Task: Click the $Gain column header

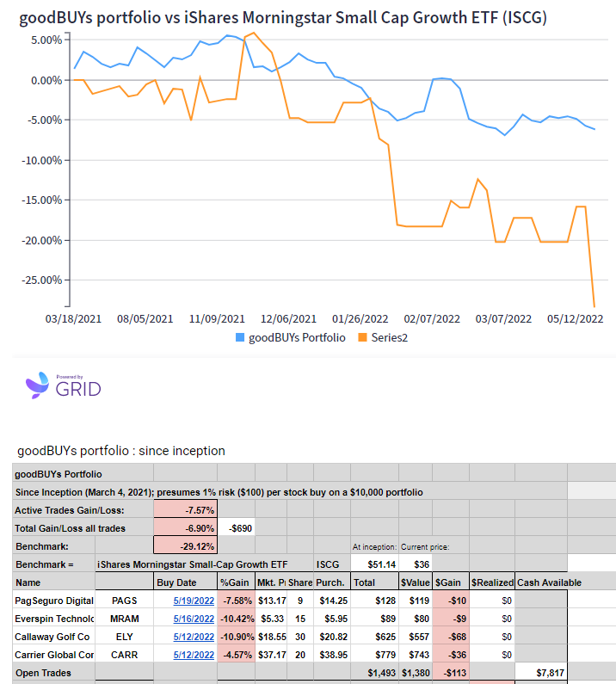Action: click(451, 582)
